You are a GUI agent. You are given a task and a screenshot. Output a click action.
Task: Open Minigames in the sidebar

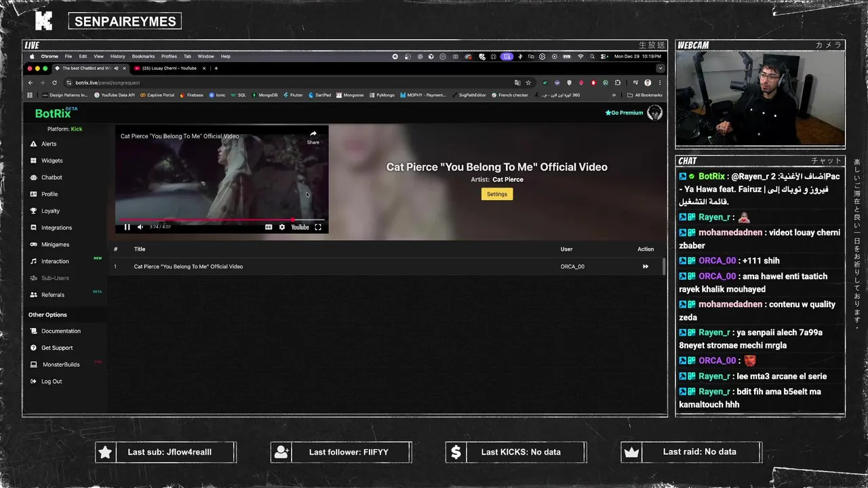click(55, 245)
